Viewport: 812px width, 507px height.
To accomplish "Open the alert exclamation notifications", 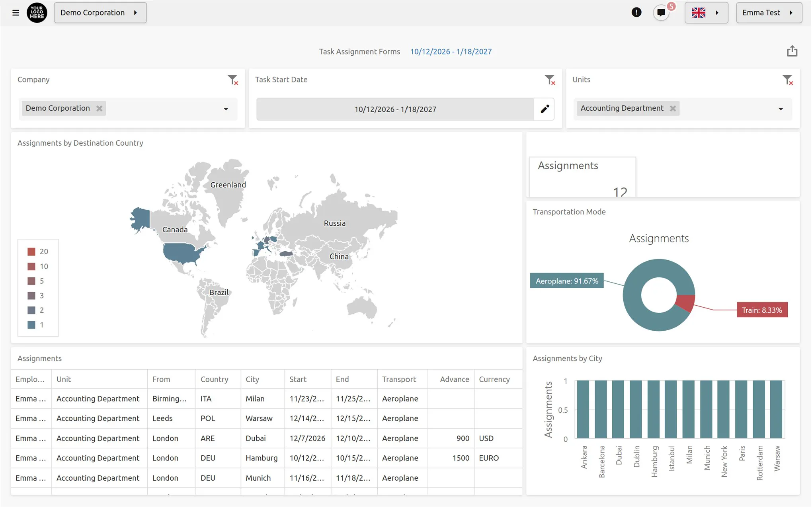I will 636,12.
